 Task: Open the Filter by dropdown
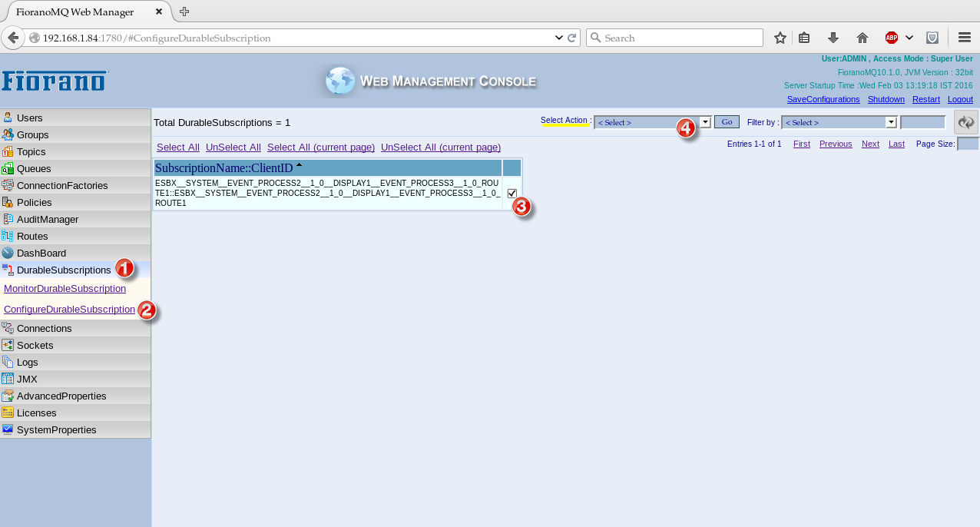point(839,122)
